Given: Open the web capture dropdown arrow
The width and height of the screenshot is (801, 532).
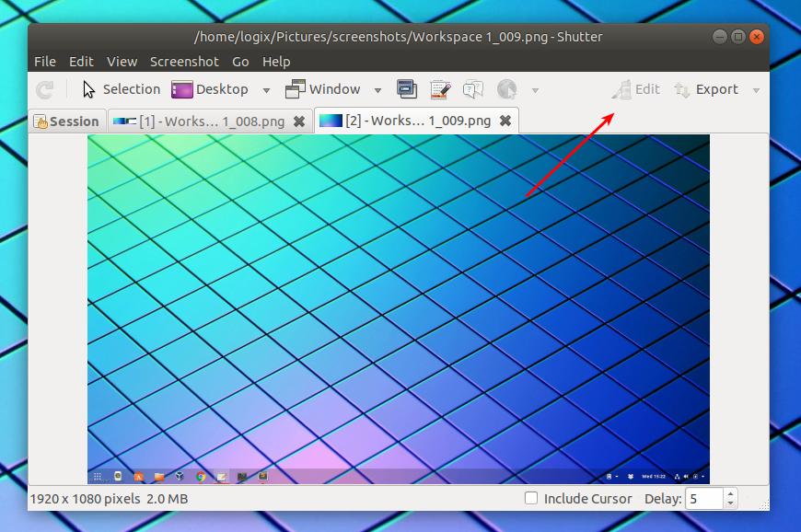Looking at the screenshot, I should click(x=534, y=89).
